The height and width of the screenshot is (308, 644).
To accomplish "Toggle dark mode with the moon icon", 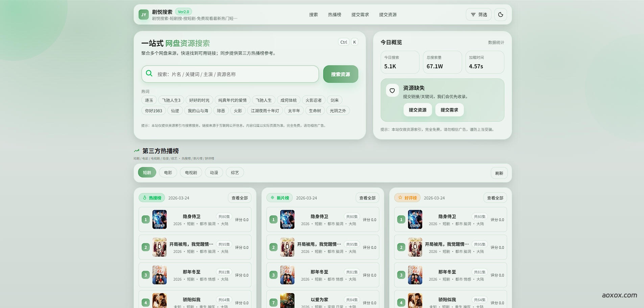I will tap(501, 15).
